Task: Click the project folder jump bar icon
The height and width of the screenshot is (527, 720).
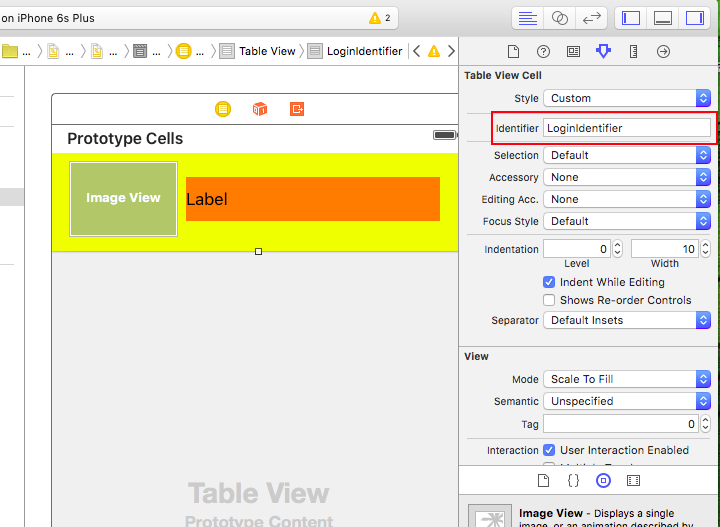Action: coord(10,51)
